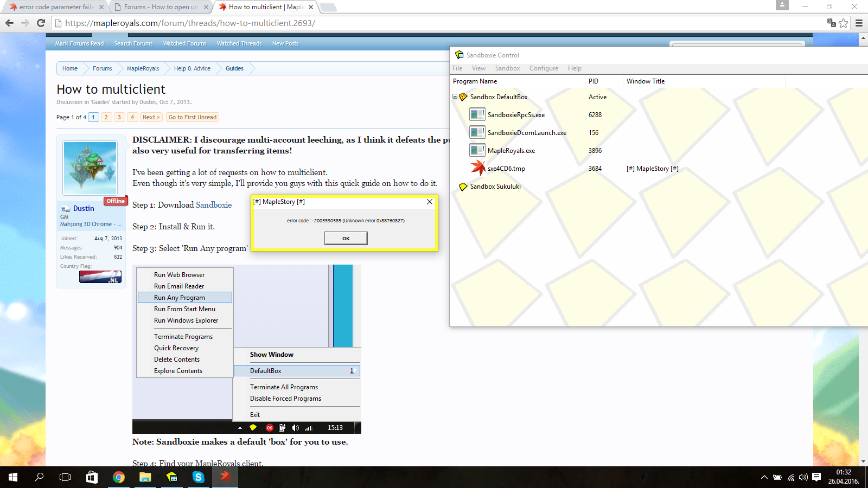Image resolution: width=868 pixels, height=488 pixels.
Task: Follow the Sandboxie download link
Action: tap(214, 205)
